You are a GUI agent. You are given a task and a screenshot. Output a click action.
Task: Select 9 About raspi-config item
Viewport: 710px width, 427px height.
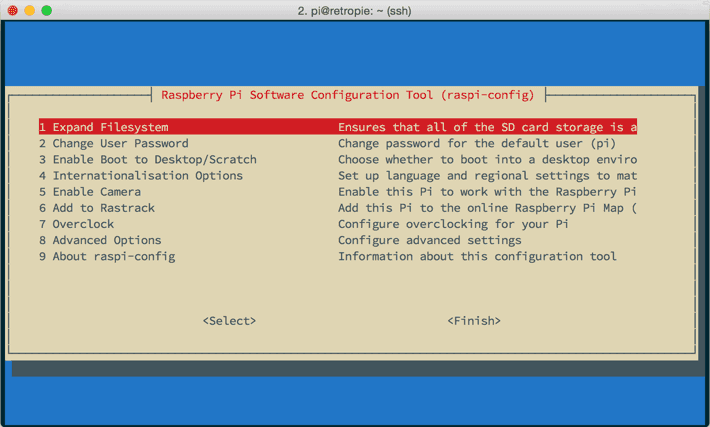click(107, 256)
